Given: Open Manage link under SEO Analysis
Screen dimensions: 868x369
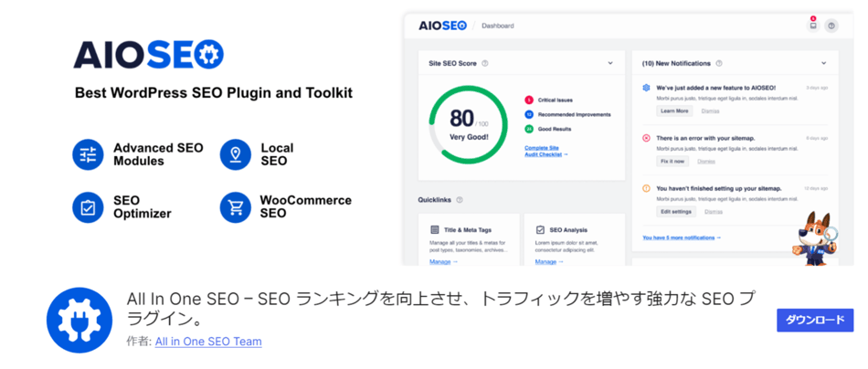Looking at the screenshot, I should click(549, 261).
